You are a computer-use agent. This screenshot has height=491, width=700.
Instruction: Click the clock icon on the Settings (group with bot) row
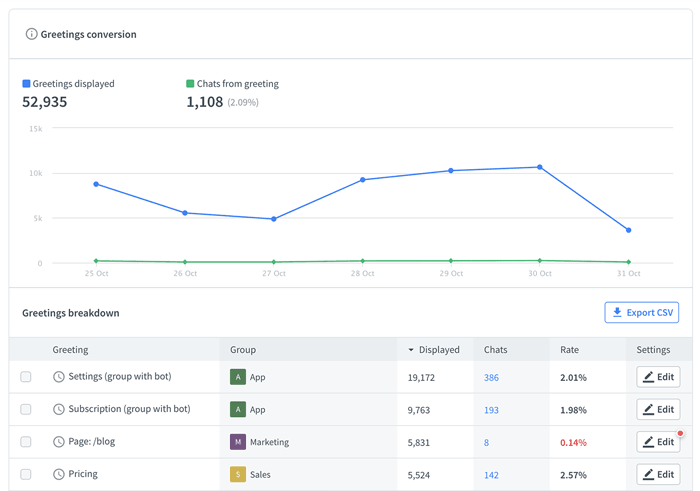point(59,377)
